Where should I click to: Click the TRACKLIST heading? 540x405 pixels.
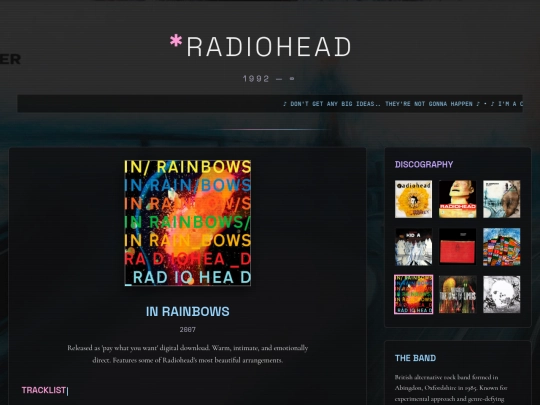tap(44, 390)
